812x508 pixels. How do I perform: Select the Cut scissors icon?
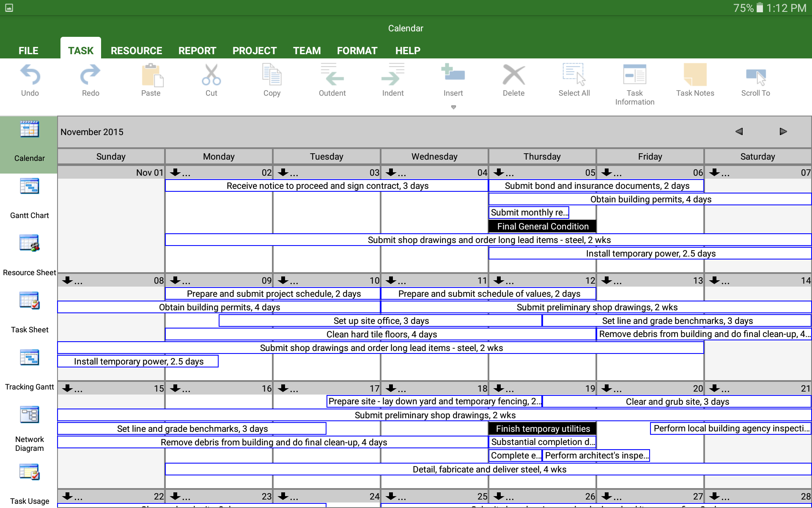[211, 75]
